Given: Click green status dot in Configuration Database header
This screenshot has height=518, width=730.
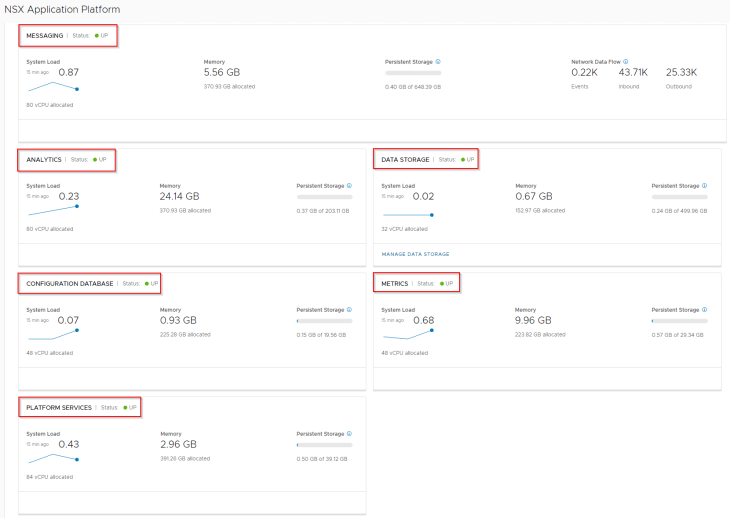Looking at the screenshot, I should tap(147, 283).
